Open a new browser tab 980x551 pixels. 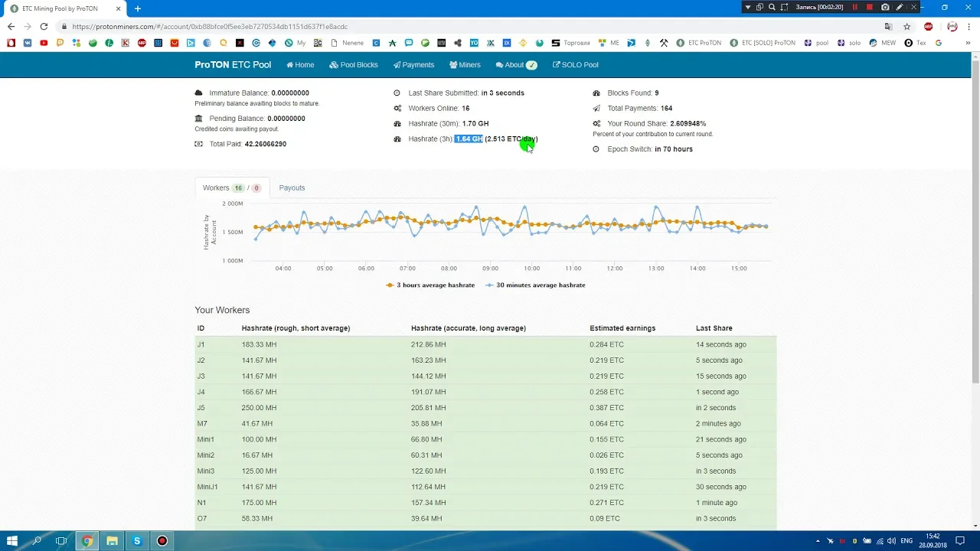pos(138,8)
